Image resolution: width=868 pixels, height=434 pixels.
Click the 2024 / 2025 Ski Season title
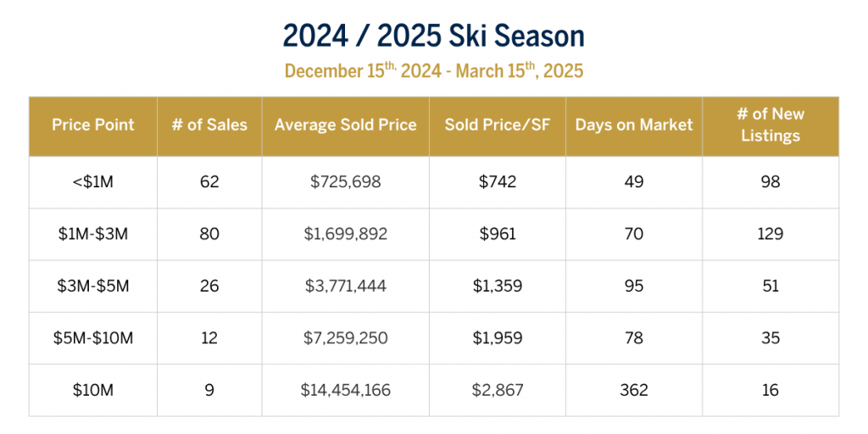[433, 36]
